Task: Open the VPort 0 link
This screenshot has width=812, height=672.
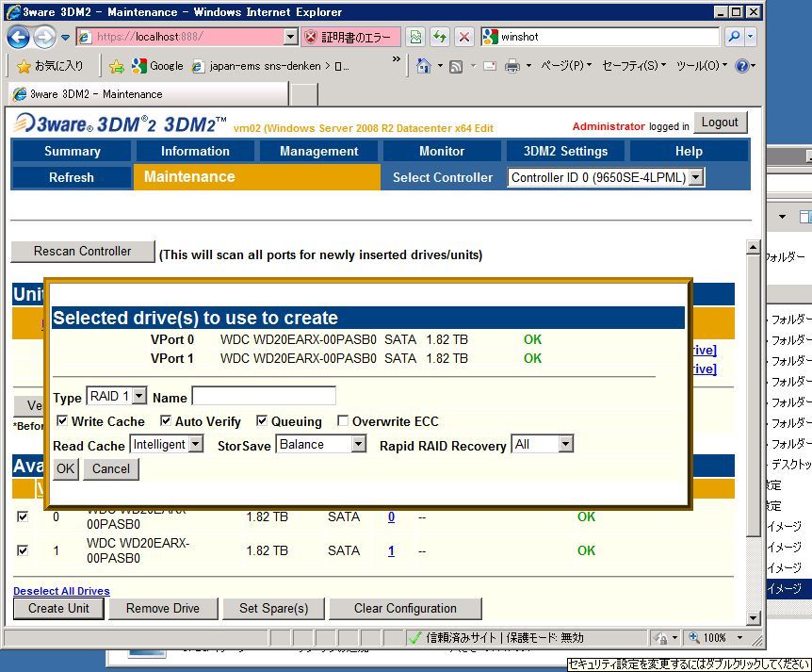Action: pyautogui.click(x=391, y=517)
